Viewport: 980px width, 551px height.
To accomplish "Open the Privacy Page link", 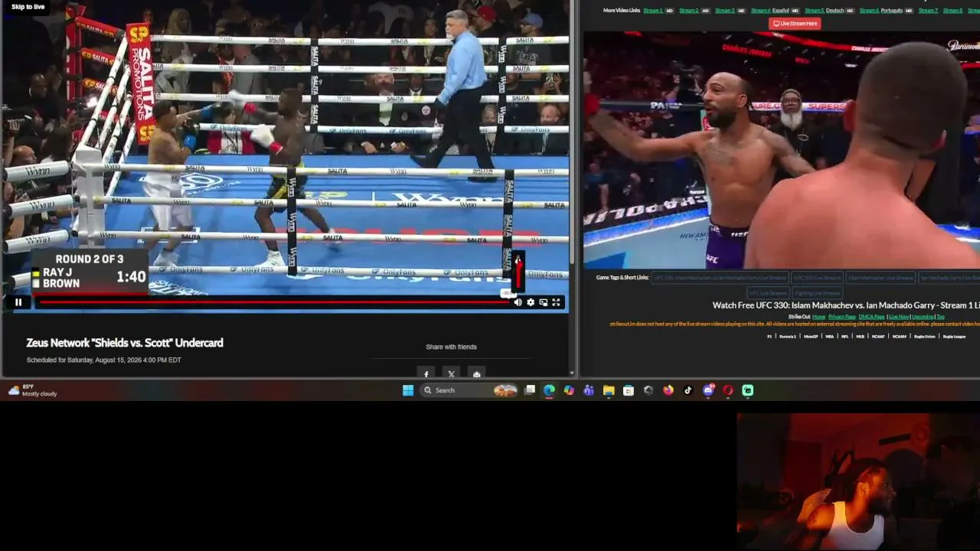I will 841,317.
